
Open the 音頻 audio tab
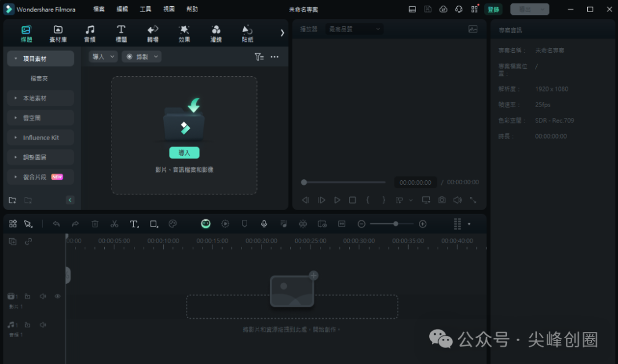pyautogui.click(x=90, y=34)
